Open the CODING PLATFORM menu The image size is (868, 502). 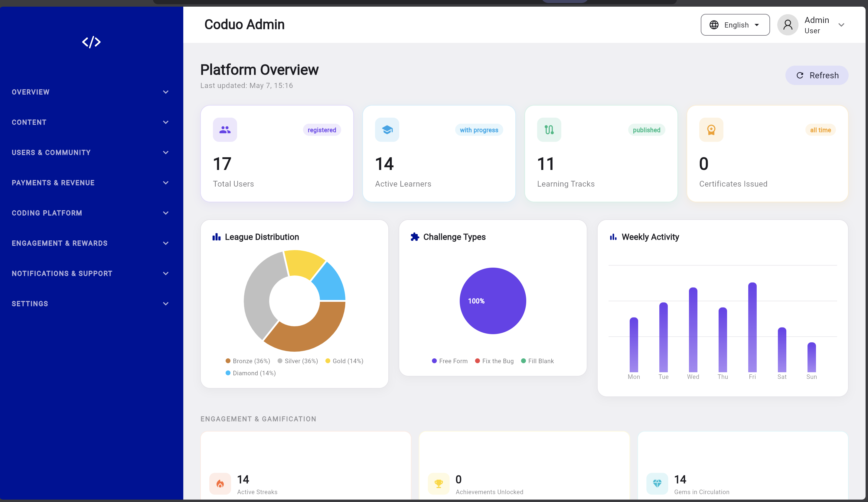91,213
